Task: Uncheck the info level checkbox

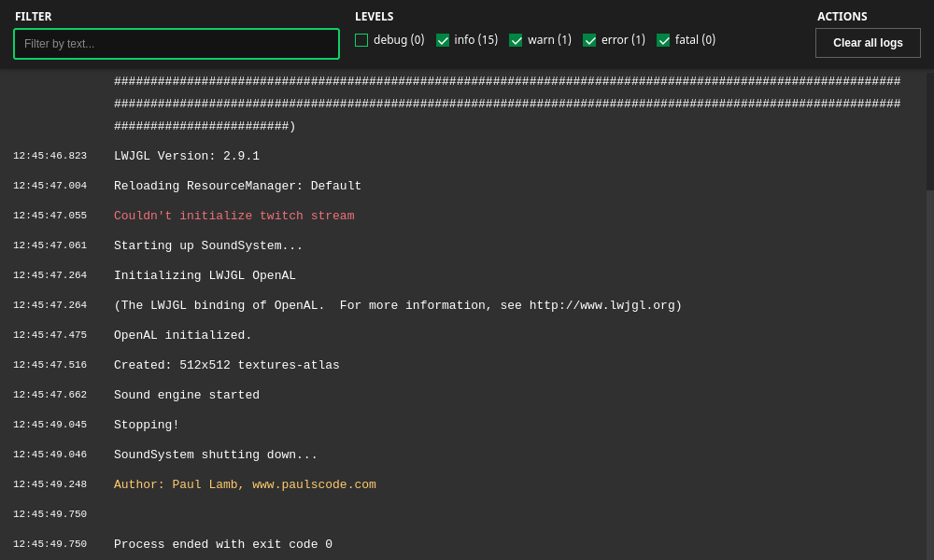Action: (443, 40)
